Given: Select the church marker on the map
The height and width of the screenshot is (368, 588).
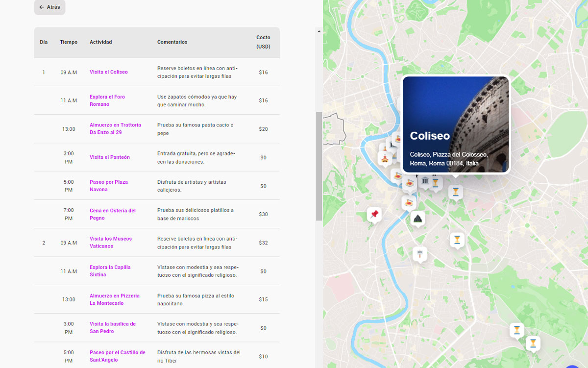Looking at the screenshot, I should [385, 158].
